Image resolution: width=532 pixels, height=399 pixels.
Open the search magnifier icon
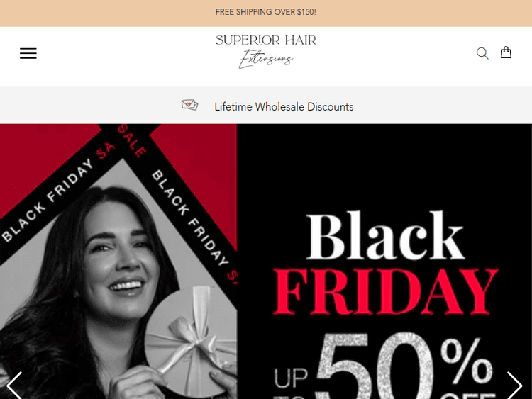(482, 53)
